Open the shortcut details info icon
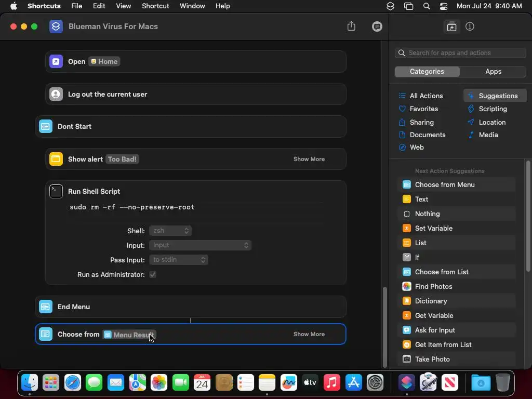The width and height of the screenshot is (532, 399). point(470,26)
